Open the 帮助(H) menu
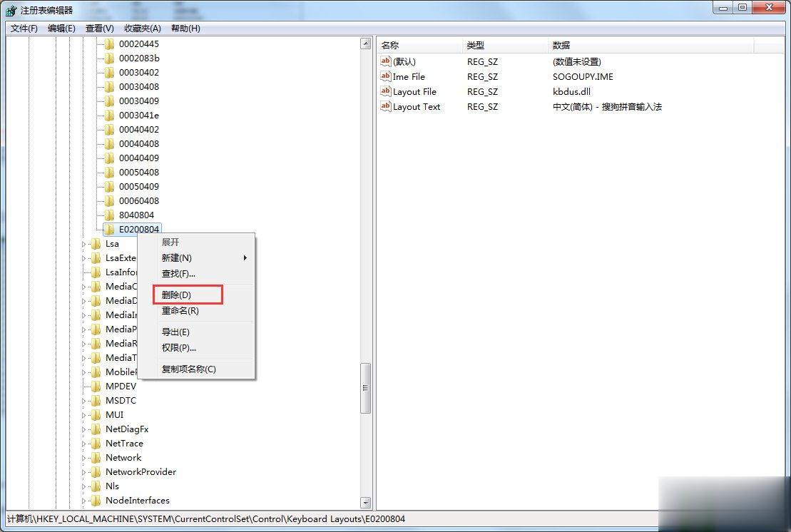This screenshot has width=791, height=532. (x=185, y=29)
